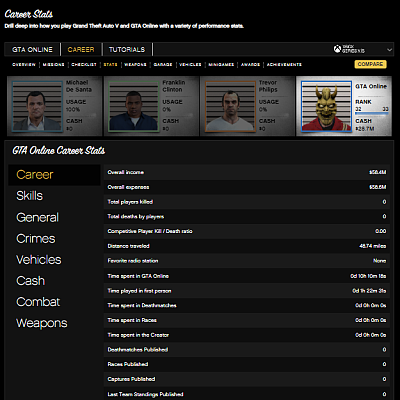Select GTA Online character mask portrait

coord(326,106)
